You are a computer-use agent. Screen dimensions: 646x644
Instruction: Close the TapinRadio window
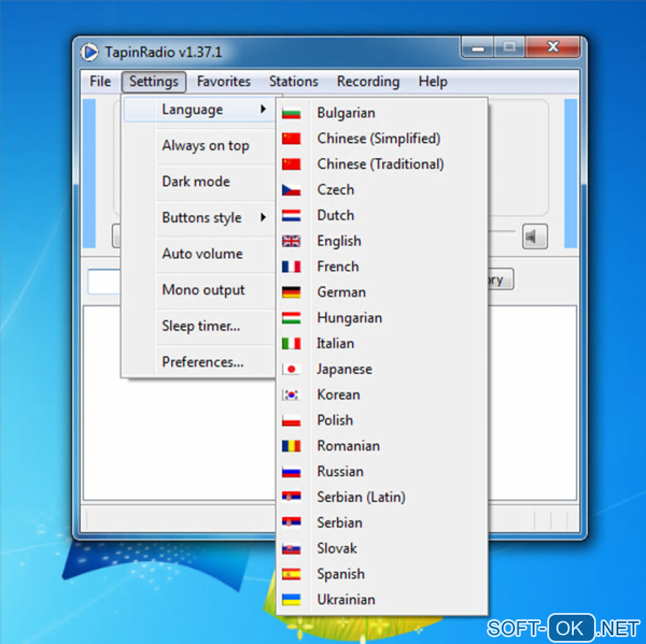tap(553, 47)
